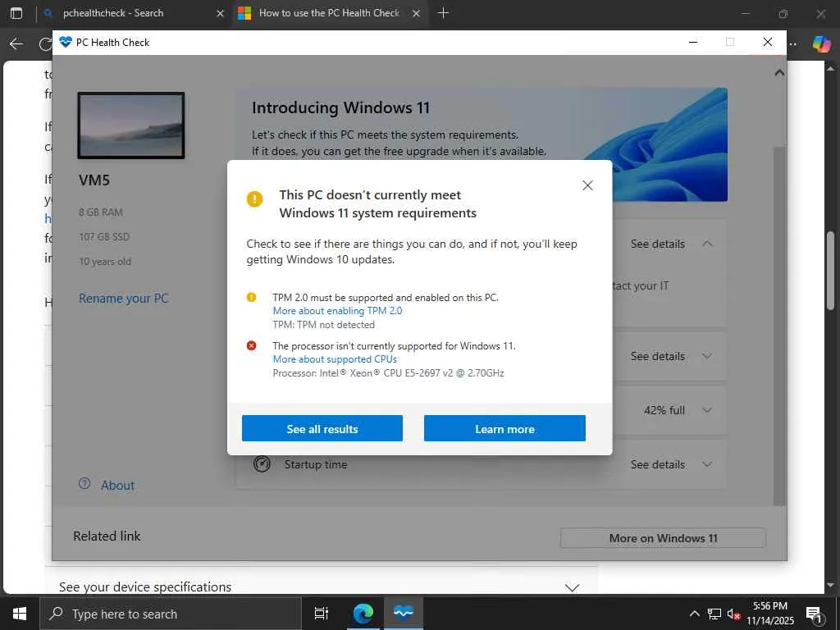Click the TPM not detected text
The image size is (840, 630).
pos(323,325)
